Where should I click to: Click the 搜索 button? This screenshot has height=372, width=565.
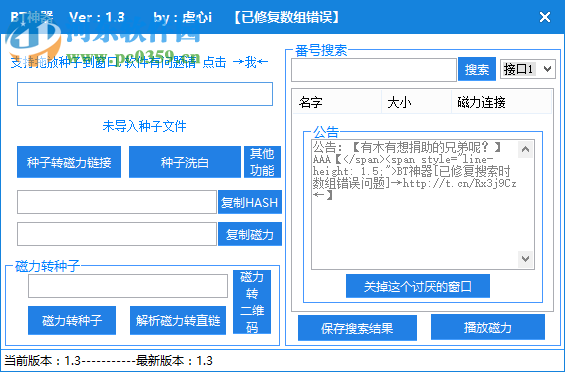[477, 69]
